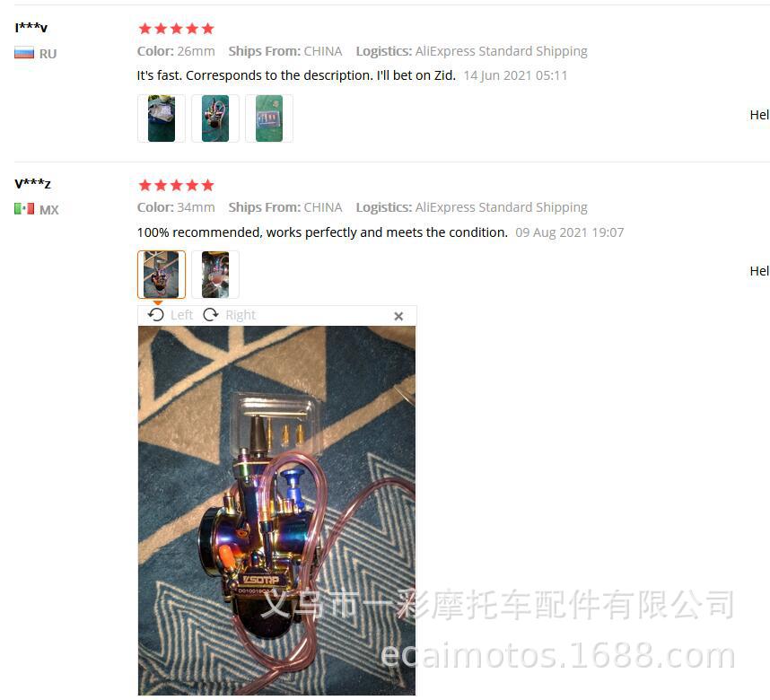The width and height of the screenshot is (770, 700).
Task: Click the five-star rating of I***v
Action: (176, 29)
